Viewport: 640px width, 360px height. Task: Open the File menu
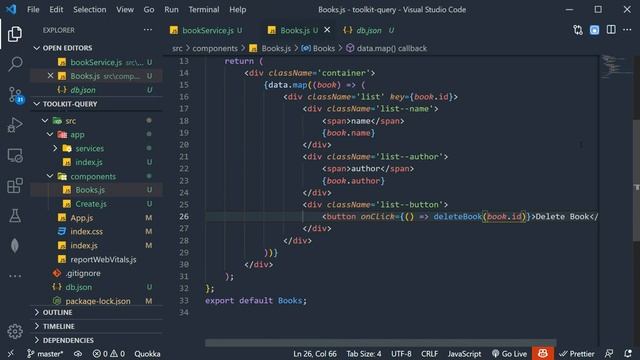pyautogui.click(x=33, y=9)
